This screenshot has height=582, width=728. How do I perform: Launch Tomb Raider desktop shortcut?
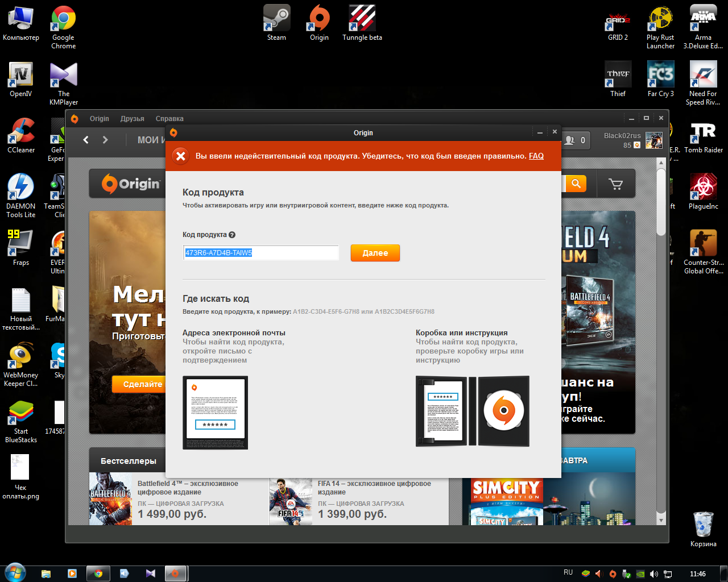point(704,135)
